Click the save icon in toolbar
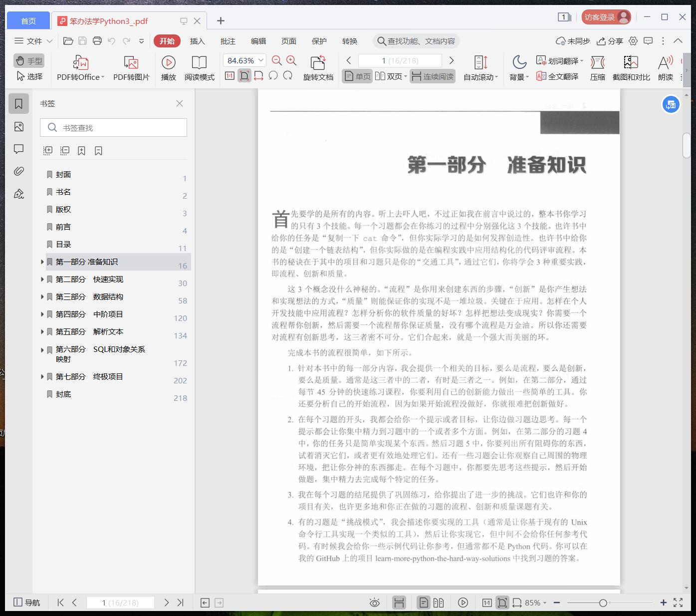This screenshot has width=696, height=616. pos(83,41)
